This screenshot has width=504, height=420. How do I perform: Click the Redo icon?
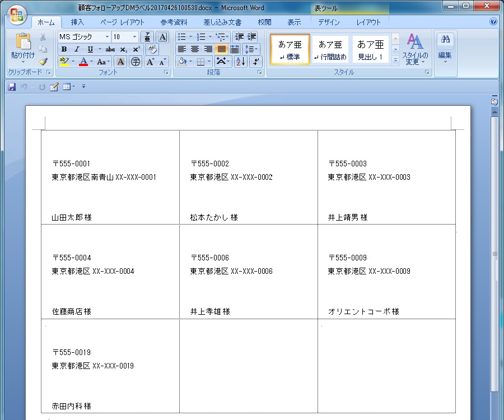point(42,86)
